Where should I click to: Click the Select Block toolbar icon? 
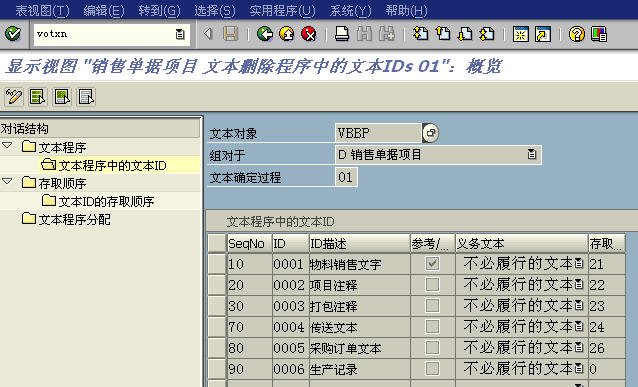(x=62, y=97)
